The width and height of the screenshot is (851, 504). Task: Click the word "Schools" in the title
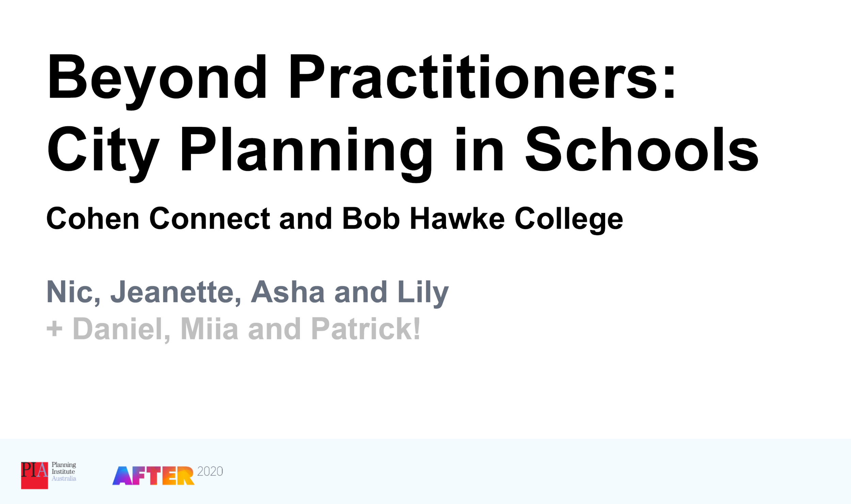click(642, 150)
